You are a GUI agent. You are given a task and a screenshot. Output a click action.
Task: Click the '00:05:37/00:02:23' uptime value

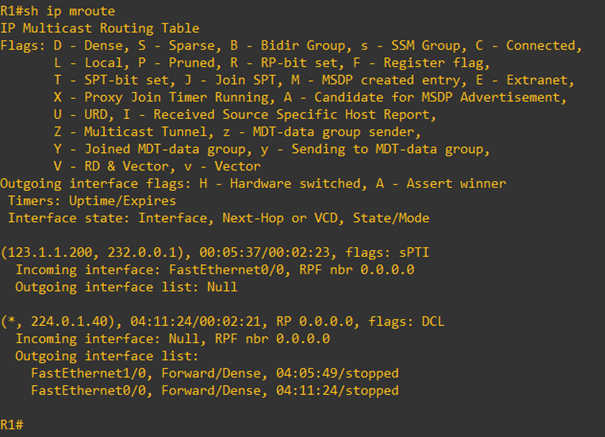tap(265, 252)
